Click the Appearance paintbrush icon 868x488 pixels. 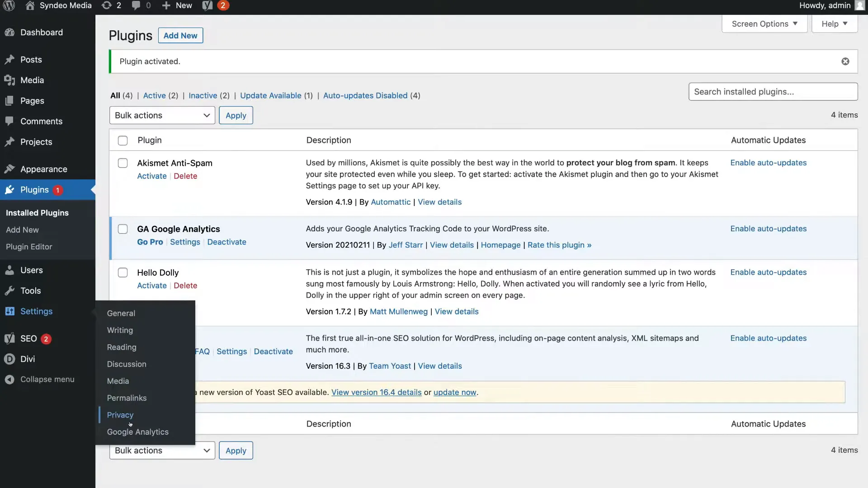click(9, 169)
